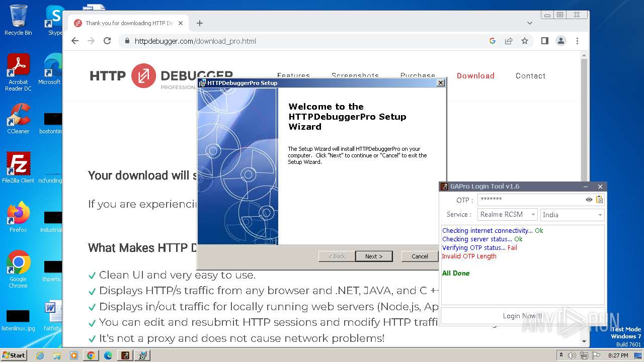
Task: Click the paste clipboard icon beside OTP
Action: (x=599, y=200)
